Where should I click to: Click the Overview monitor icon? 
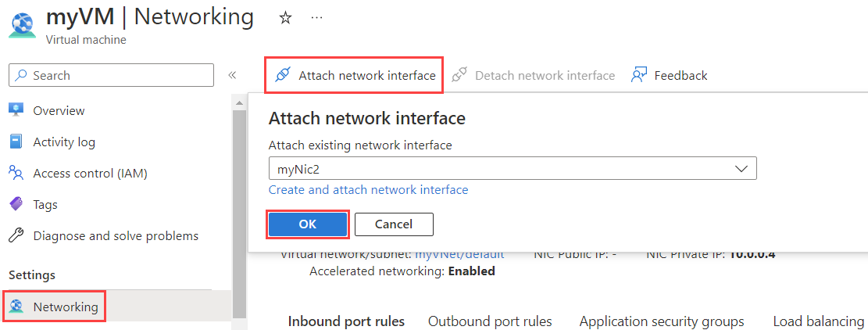[x=16, y=110]
